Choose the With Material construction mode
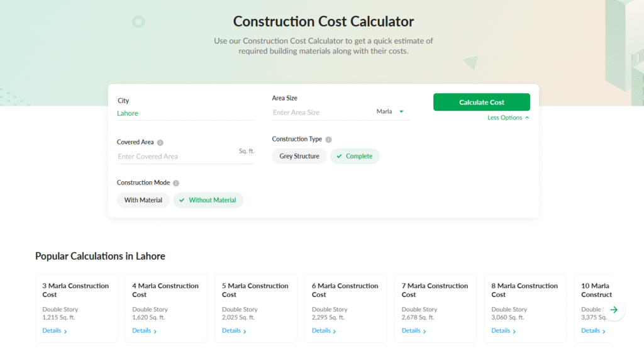 tap(143, 200)
